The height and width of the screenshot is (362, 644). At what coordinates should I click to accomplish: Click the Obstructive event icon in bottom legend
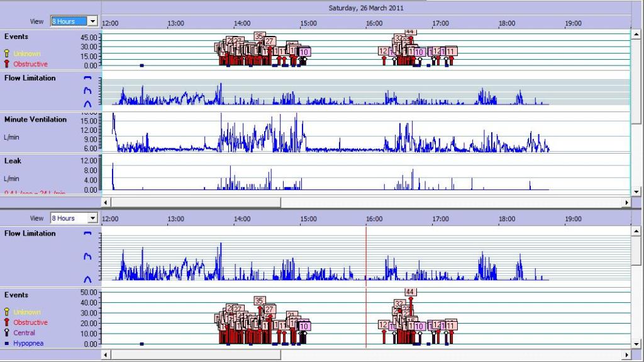tap(7, 322)
